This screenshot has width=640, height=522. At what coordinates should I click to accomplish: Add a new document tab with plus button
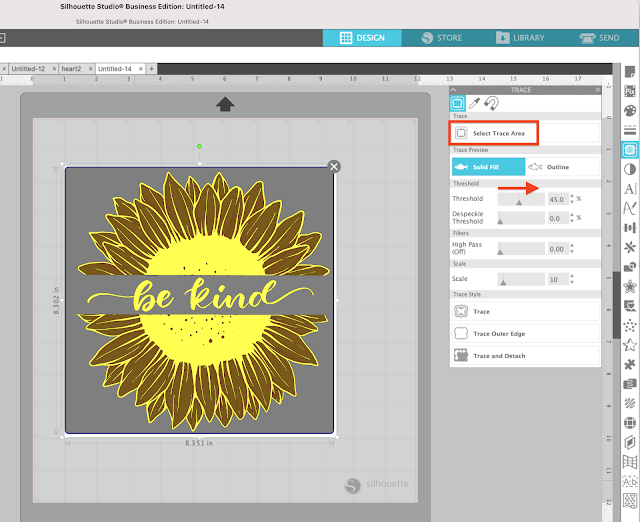(x=151, y=69)
